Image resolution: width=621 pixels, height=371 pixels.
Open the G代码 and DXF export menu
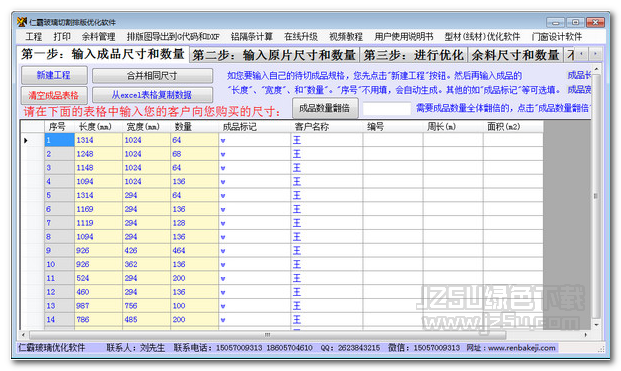coord(173,37)
